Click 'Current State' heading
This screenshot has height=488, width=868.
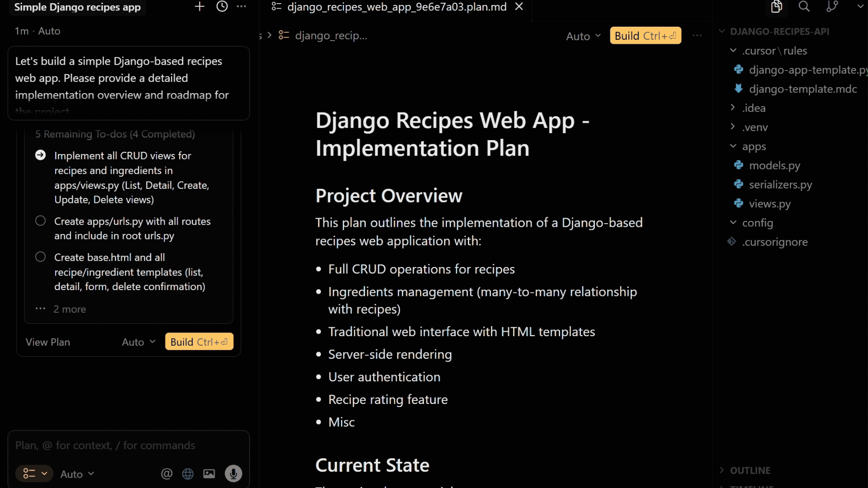[x=372, y=465]
